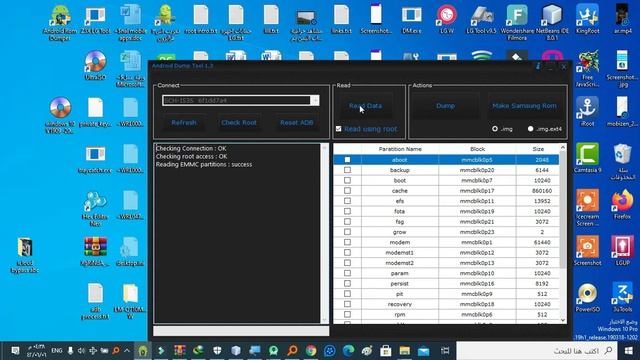Check the aboot partition checkbox
640x360 pixels.
[x=347, y=160]
